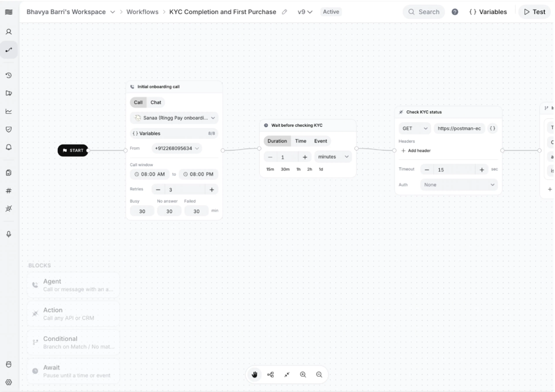555x392 pixels.
Task: Select the Call mode toggle
Action: tap(138, 102)
